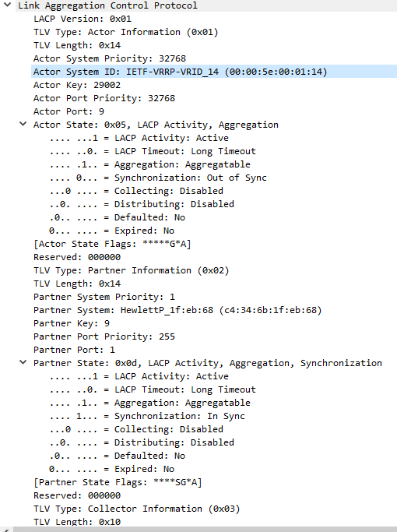Collapse the Link Aggregation Control Protocol tree
The width and height of the screenshot is (397, 532).
[x=8, y=5]
